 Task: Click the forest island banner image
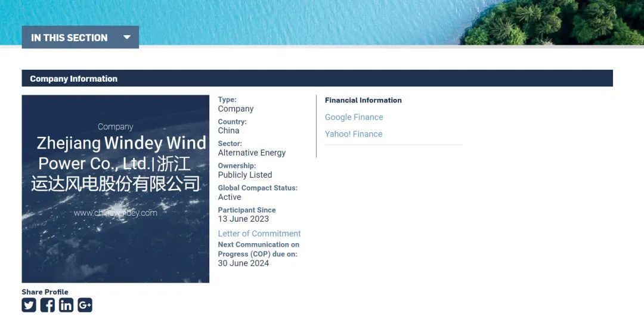coord(555,22)
